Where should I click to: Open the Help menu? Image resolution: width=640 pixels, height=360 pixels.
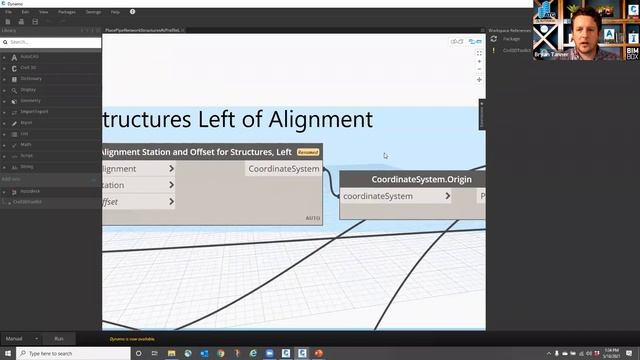116,12
